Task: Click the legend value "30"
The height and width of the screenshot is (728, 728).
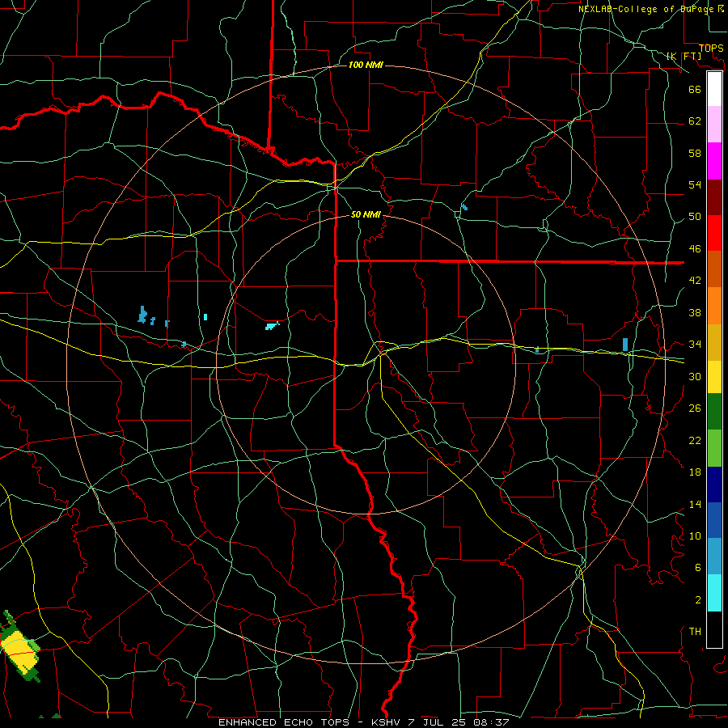Action: [695, 376]
